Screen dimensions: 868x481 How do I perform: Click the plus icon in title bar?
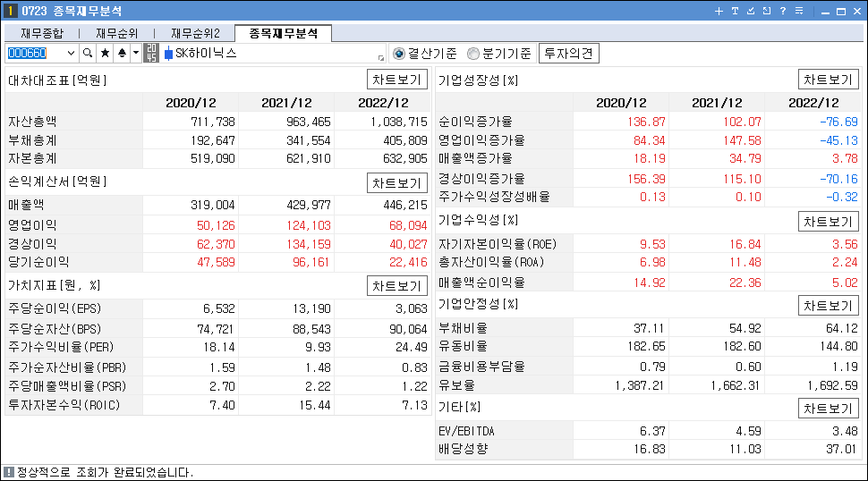pyautogui.click(x=719, y=11)
